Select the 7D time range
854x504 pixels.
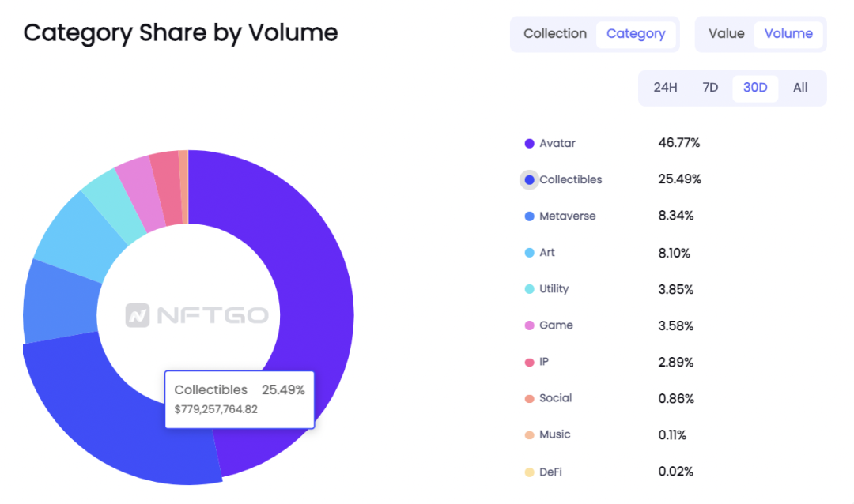tap(709, 88)
